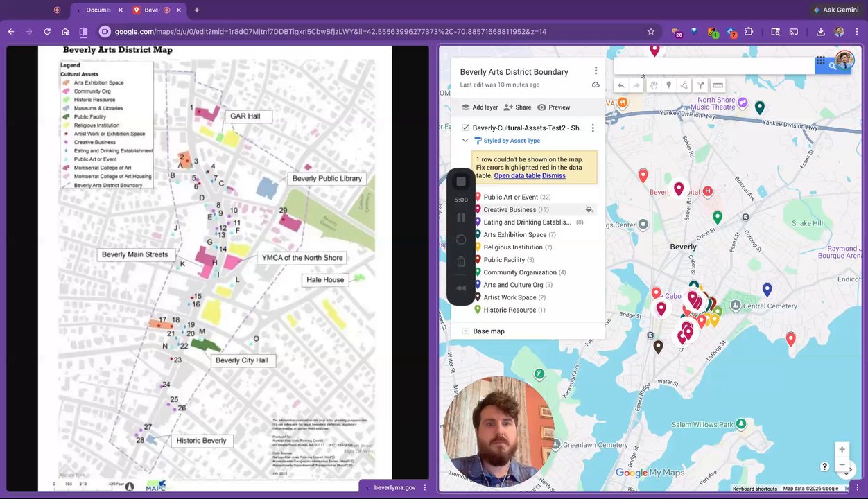Stop the screen recording
The width and height of the screenshot is (868, 499).
[x=461, y=182]
